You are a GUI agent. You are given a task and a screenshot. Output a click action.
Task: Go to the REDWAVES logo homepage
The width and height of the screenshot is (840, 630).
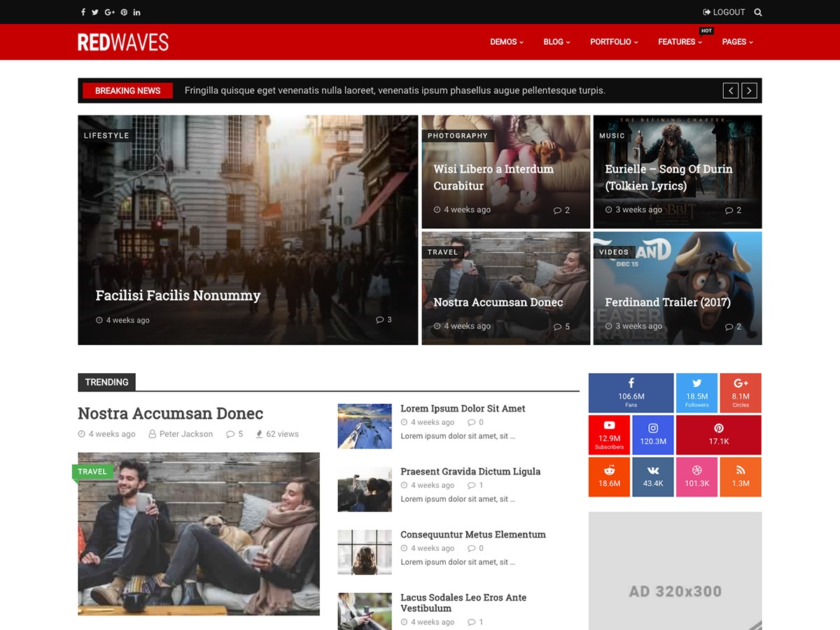coord(123,42)
